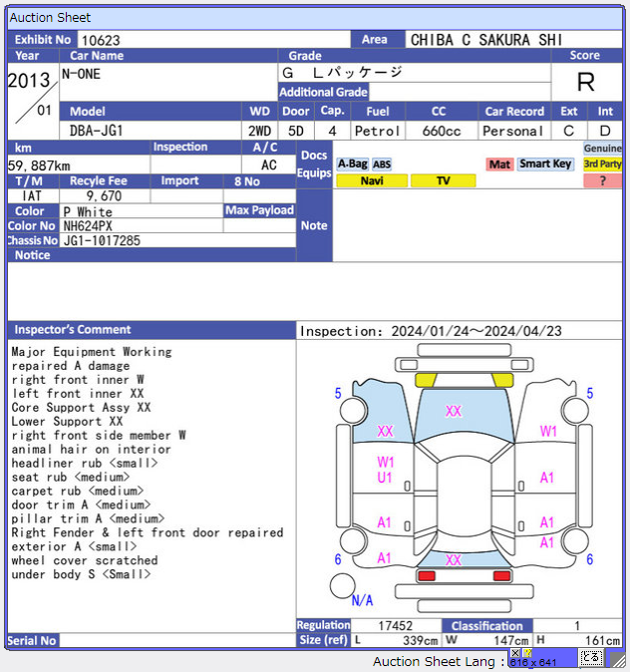The image size is (630, 672).
Task: Click the U1 damage mark on the car diagram
Action: pyautogui.click(x=385, y=478)
